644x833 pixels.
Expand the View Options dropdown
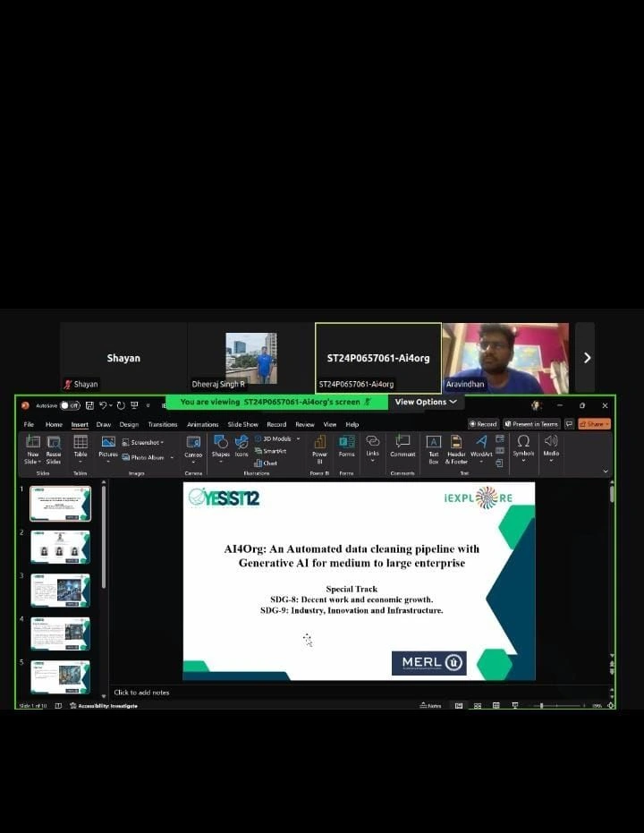pos(426,403)
